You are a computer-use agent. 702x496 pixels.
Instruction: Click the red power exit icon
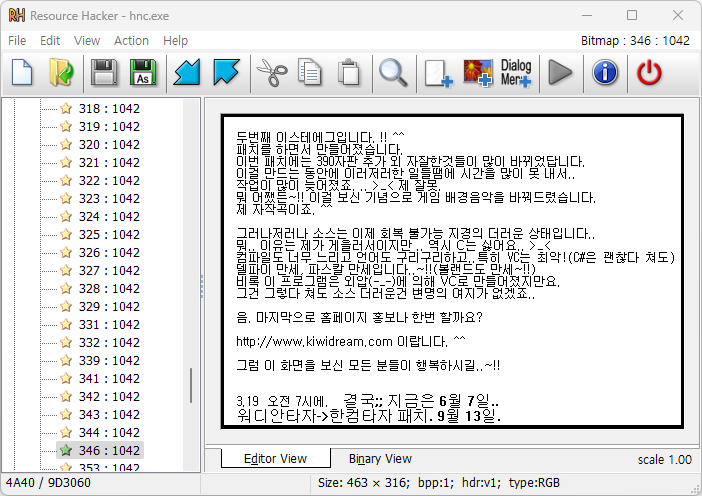tap(649, 73)
